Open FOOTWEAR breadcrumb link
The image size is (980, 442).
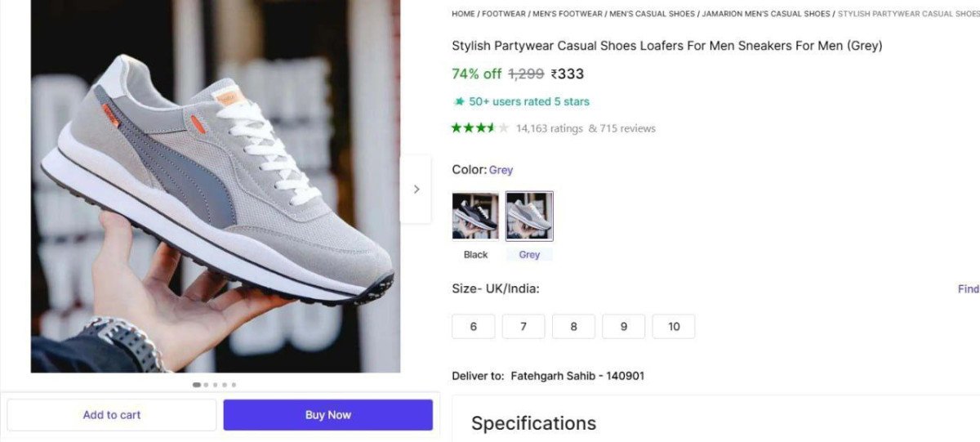503,14
